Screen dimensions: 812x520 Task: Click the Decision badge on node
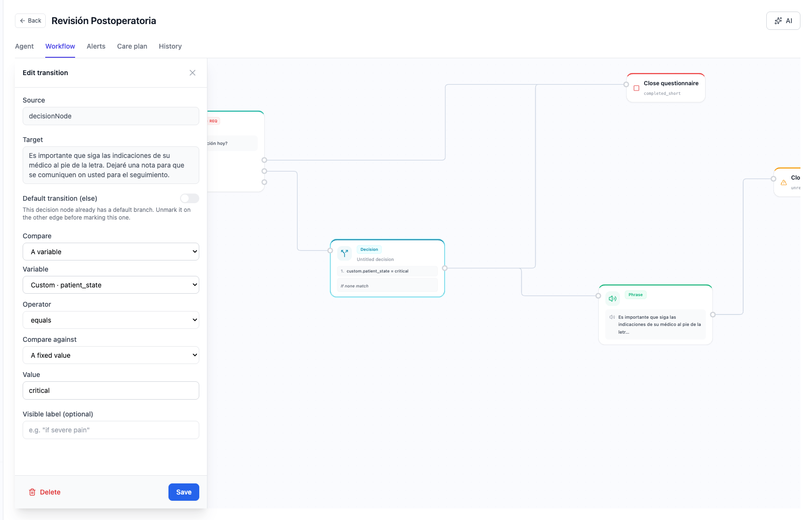369,249
